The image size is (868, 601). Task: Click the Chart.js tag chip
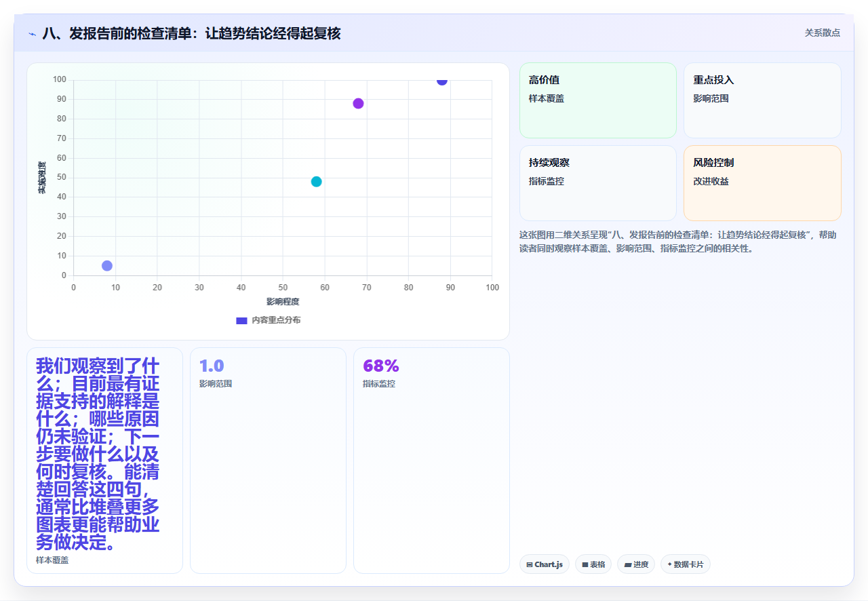coord(545,564)
